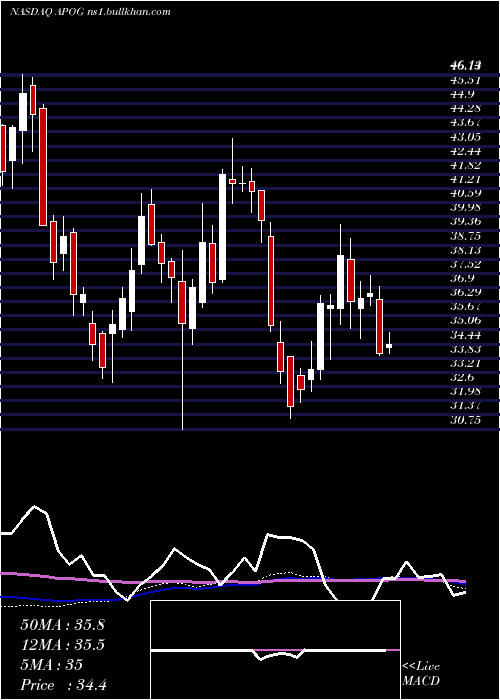
Task: Click the 34.44 price axis label
Action: [466, 335]
